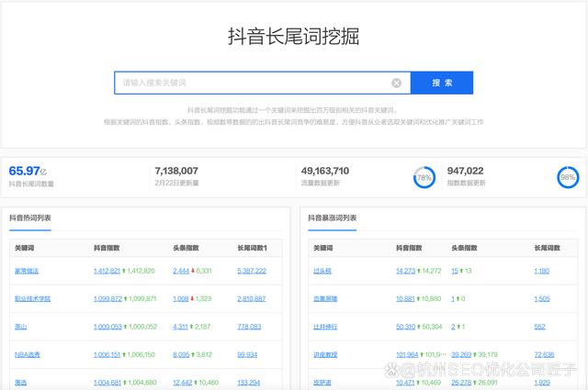Click the green up arrow beside 2,187
The image size is (588, 390).
pyautogui.click(x=191, y=327)
